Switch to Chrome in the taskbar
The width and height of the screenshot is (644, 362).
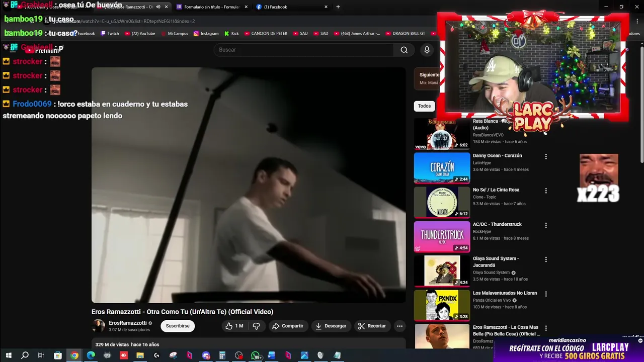click(x=74, y=355)
